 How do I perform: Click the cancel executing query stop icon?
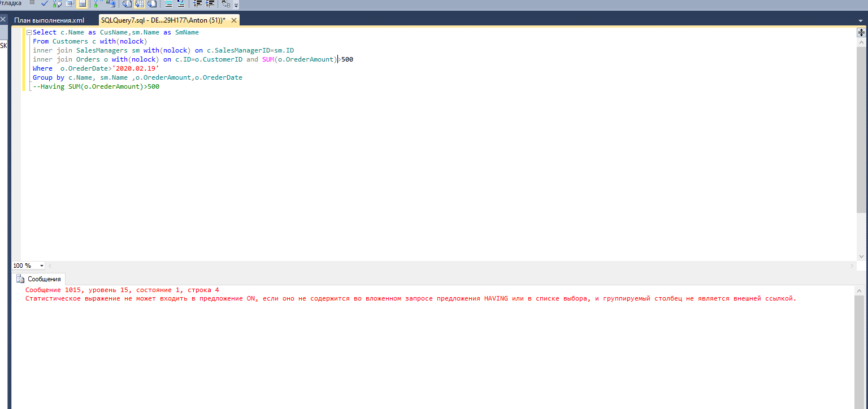click(32, 3)
